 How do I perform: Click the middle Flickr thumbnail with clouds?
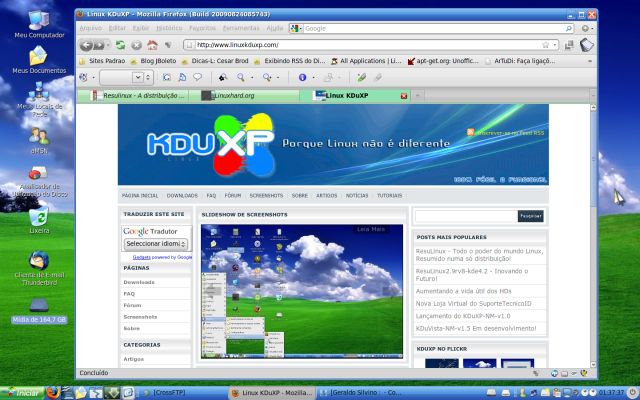pyautogui.click(x=480, y=363)
